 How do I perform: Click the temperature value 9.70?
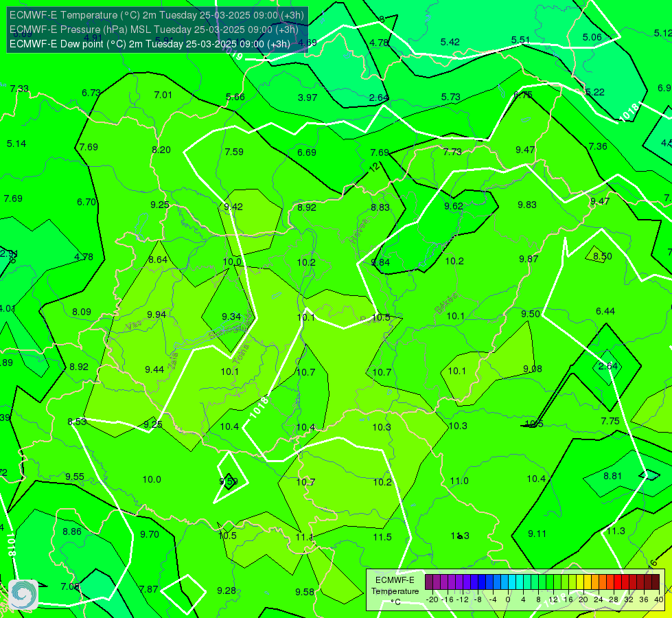(x=150, y=534)
